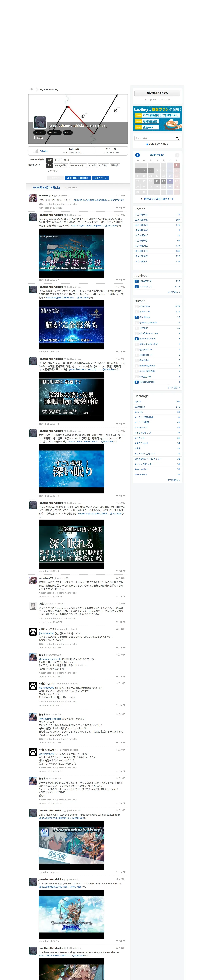
Task: Expand all Hashtags with すべて表示
Action: click(174, 480)
